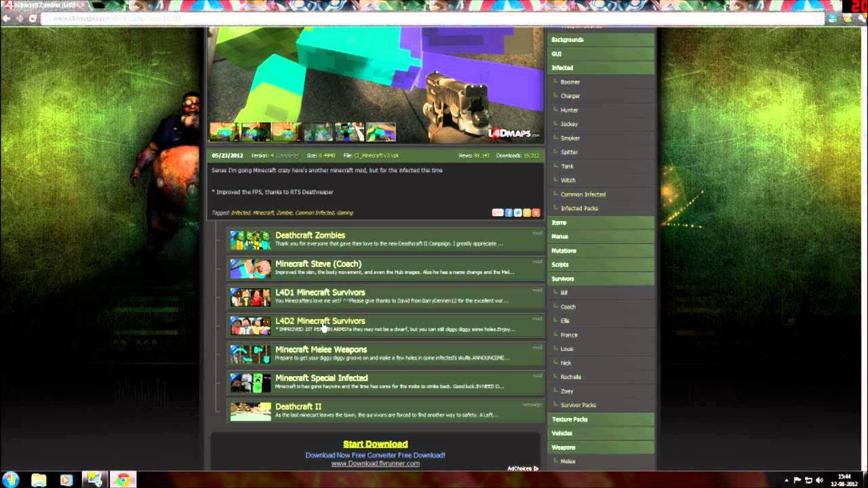Share the mod on Twitter
Screen dimensions: 868x488
(x=517, y=212)
